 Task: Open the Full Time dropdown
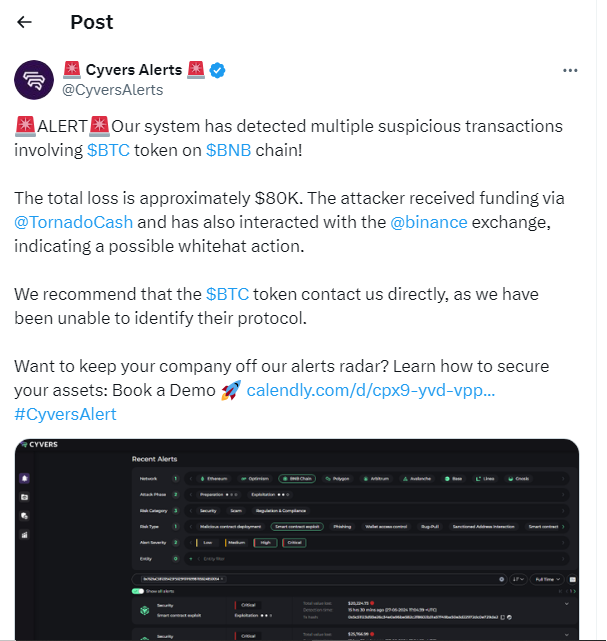[x=546, y=579]
